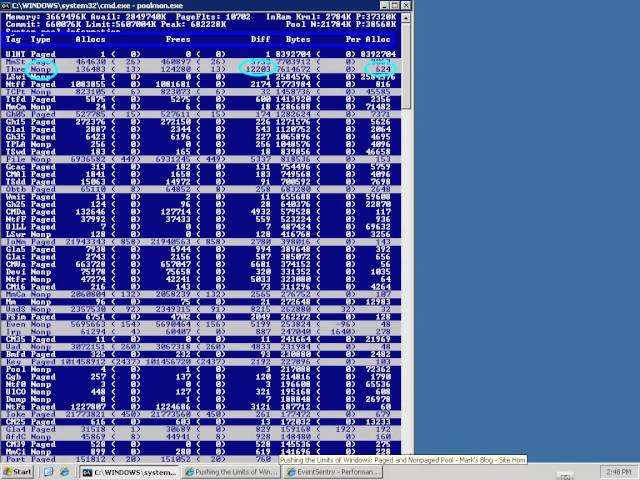
Task: Click the 'Wmit' tag row
Action: pyautogui.click(x=200, y=197)
